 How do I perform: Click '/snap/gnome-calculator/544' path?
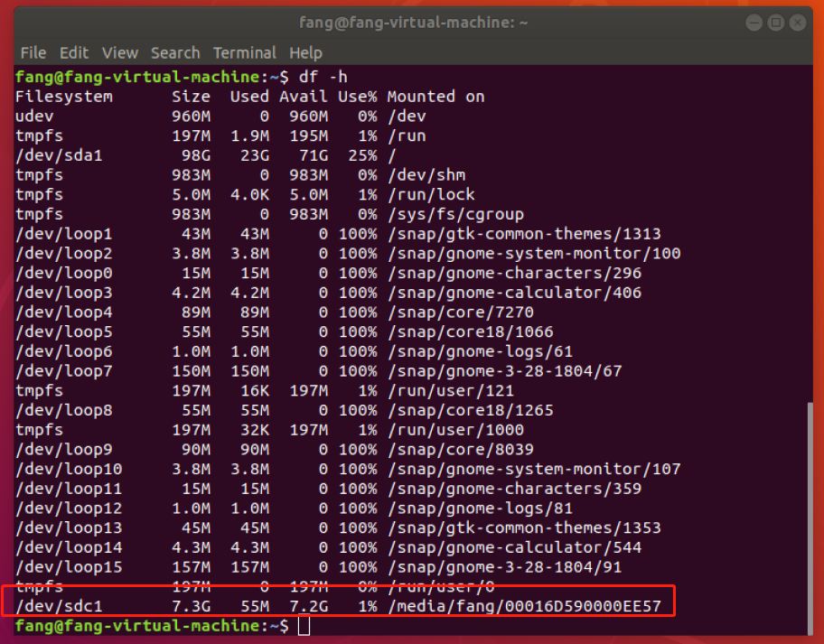[x=514, y=547]
